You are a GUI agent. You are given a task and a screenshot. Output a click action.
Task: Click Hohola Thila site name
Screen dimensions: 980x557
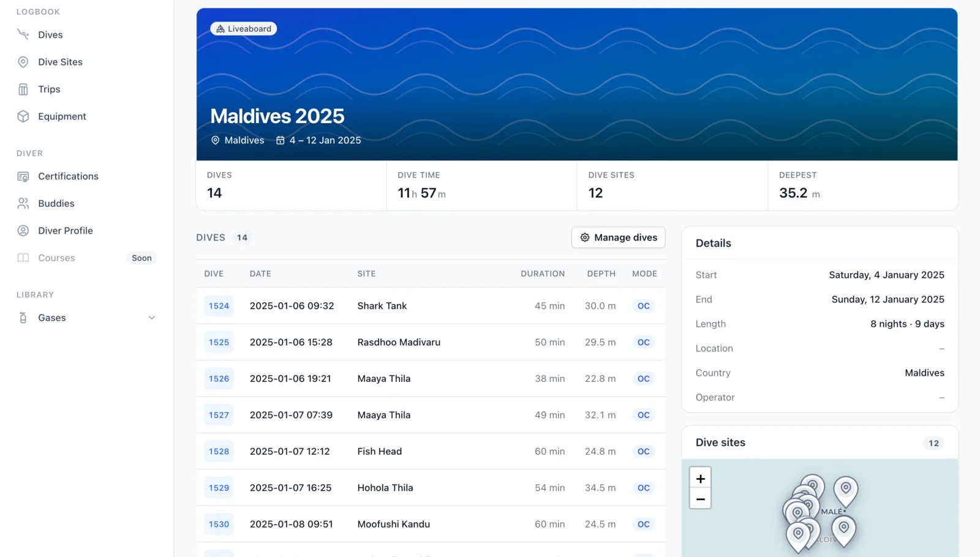(x=385, y=488)
